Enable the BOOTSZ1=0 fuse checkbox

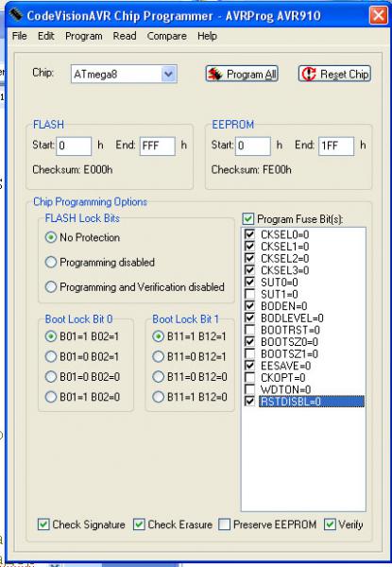(x=249, y=353)
